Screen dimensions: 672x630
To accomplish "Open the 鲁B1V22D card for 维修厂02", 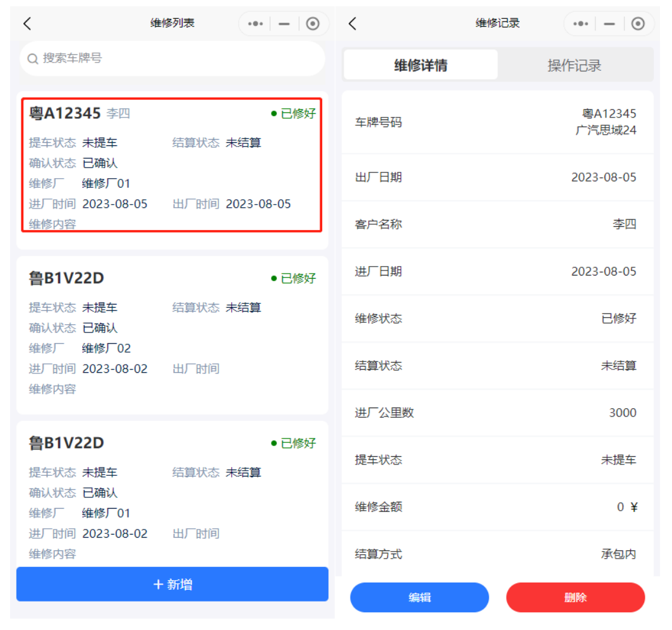I will (x=172, y=334).
